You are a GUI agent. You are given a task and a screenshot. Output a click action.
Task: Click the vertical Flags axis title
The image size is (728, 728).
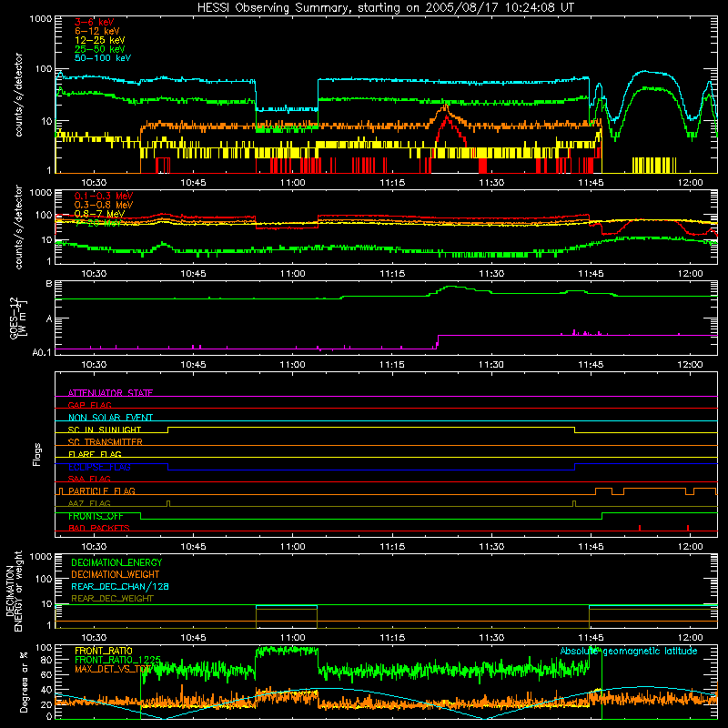click(x=37, y=454)
